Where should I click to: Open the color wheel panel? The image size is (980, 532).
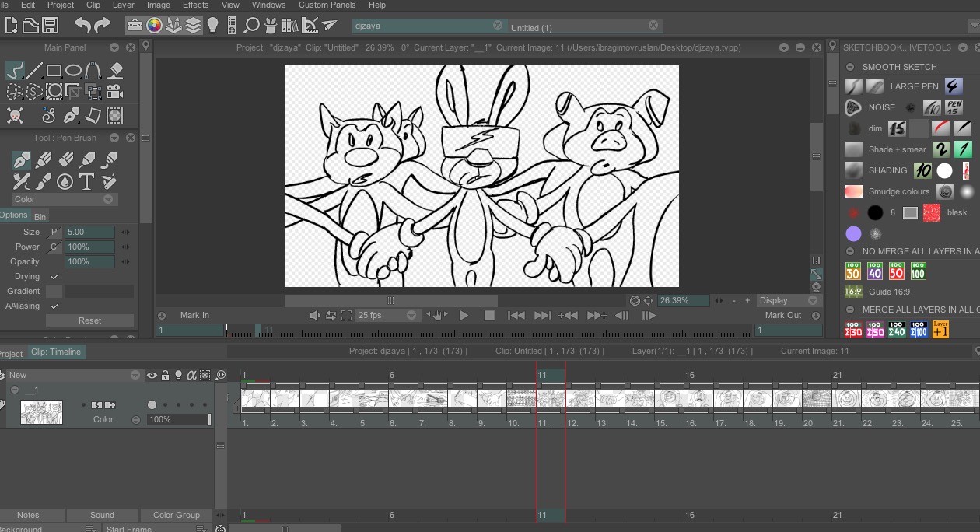click(155, 26)
